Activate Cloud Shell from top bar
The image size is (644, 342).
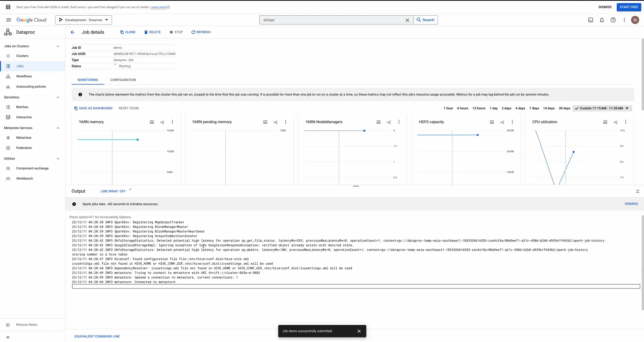590,20
